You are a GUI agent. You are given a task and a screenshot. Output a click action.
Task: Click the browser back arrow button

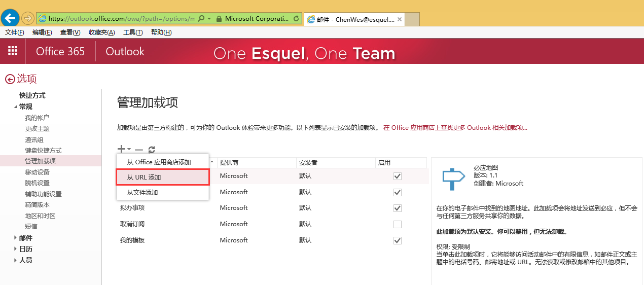point(10,18)
